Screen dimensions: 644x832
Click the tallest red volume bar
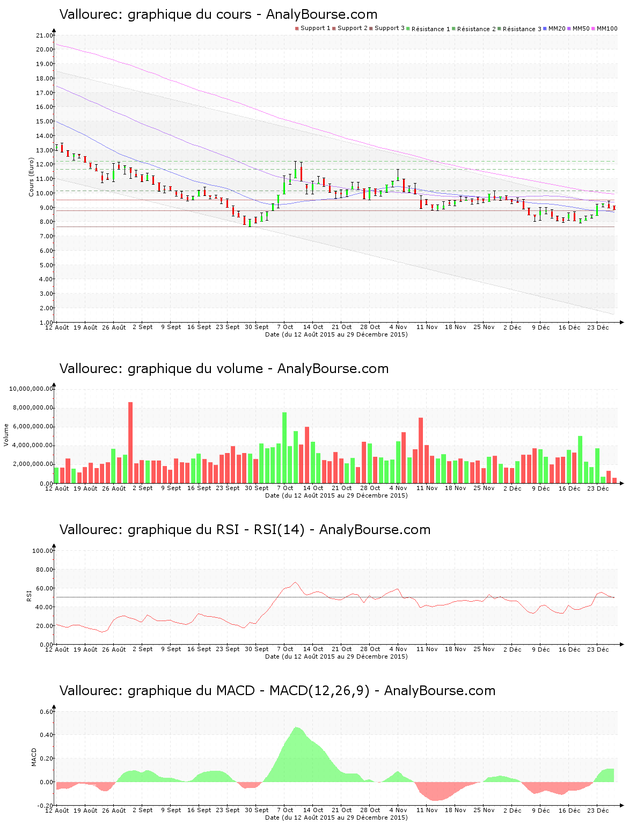[x=130, y=443]
